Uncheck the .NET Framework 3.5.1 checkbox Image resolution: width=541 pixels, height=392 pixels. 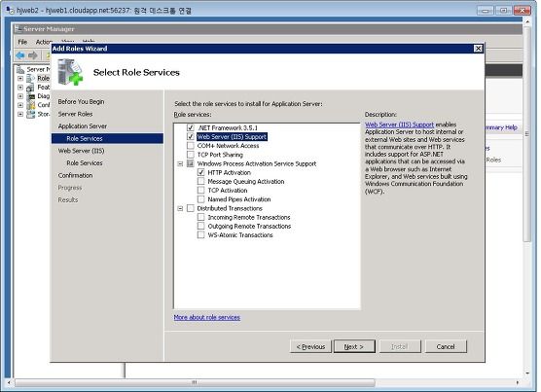click(191, 127)
